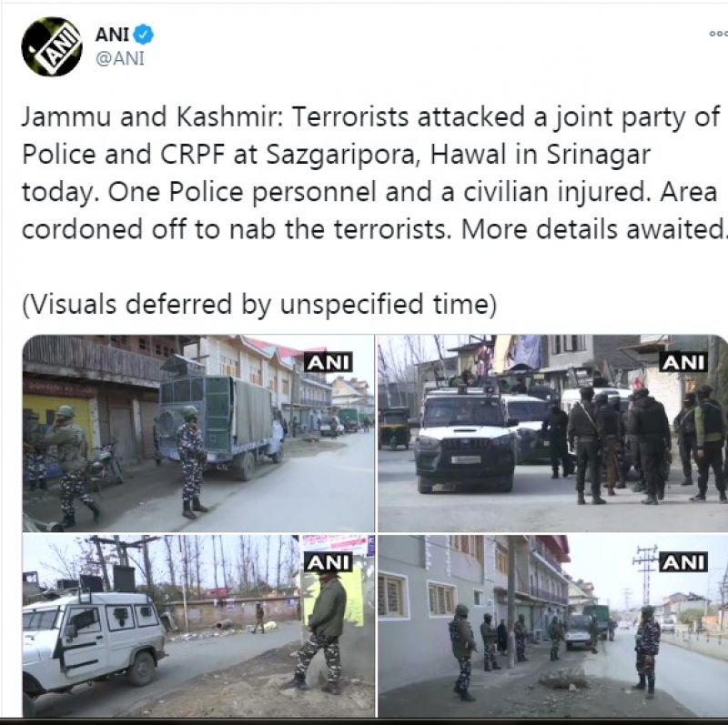
Task: Click ANI watermark on top-left photo
Action: pyautogui.click(x=329, y=362)
